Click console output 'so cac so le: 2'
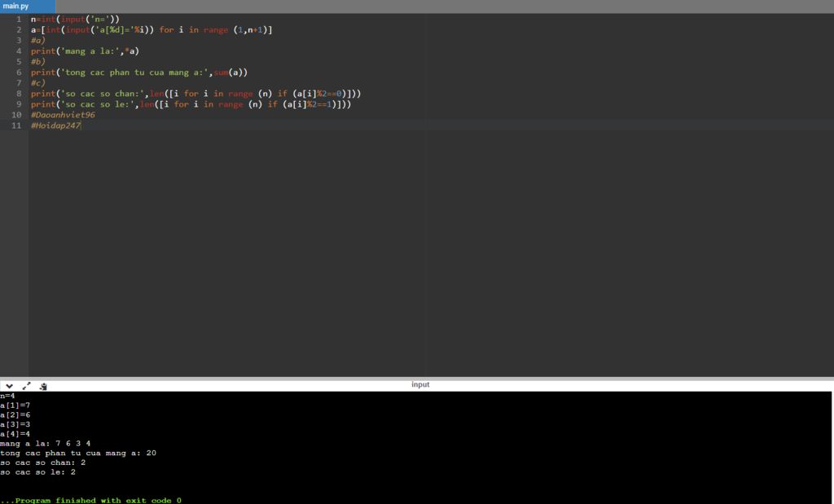834x504 pixels. point(37,472)
